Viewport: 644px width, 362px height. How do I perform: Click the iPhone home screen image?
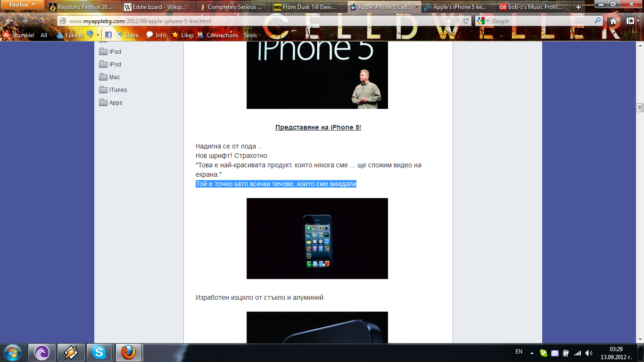pos(317,239)
